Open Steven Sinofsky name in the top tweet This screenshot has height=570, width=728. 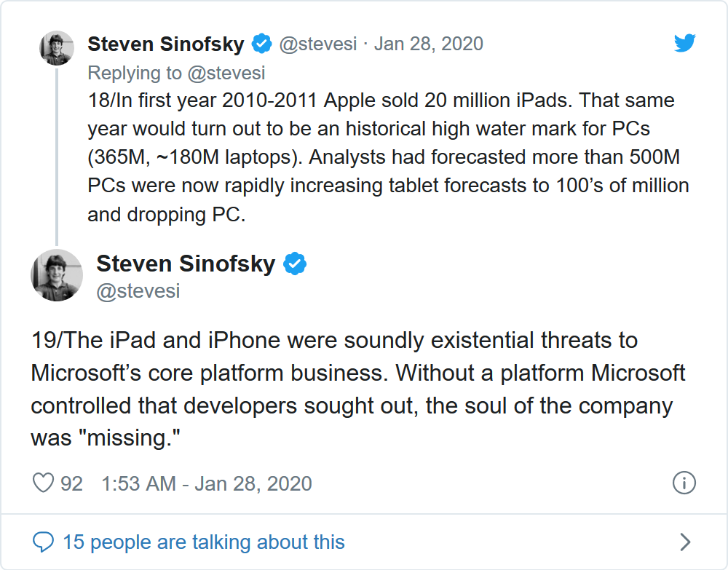(x=166, y=44)
